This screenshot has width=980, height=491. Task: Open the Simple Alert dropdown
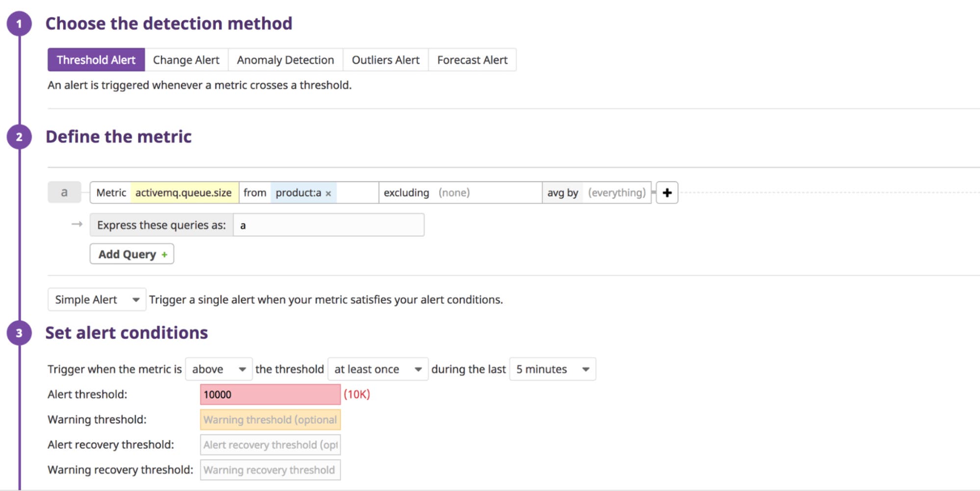(x=96, y=299)
